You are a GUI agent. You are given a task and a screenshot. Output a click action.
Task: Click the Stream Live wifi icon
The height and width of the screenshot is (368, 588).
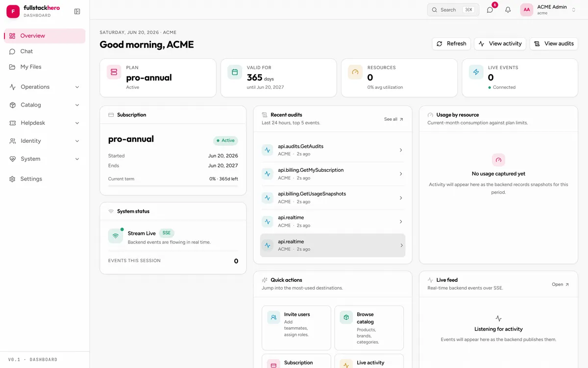116,236
